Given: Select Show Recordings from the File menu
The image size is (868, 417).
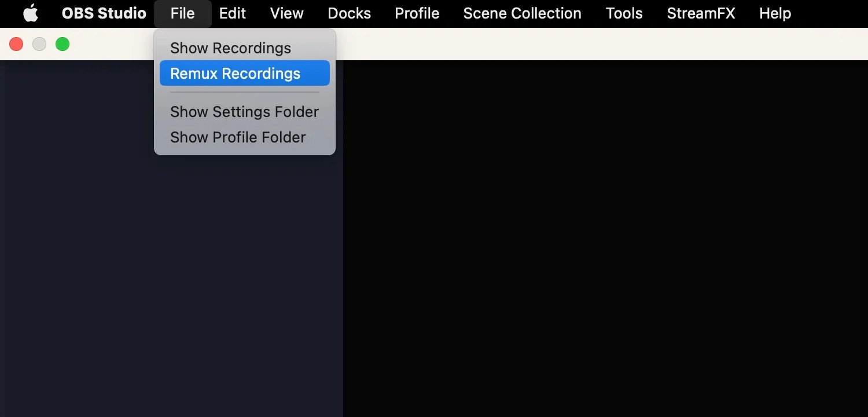Looking at the screenshot, I should pos(230,48).
